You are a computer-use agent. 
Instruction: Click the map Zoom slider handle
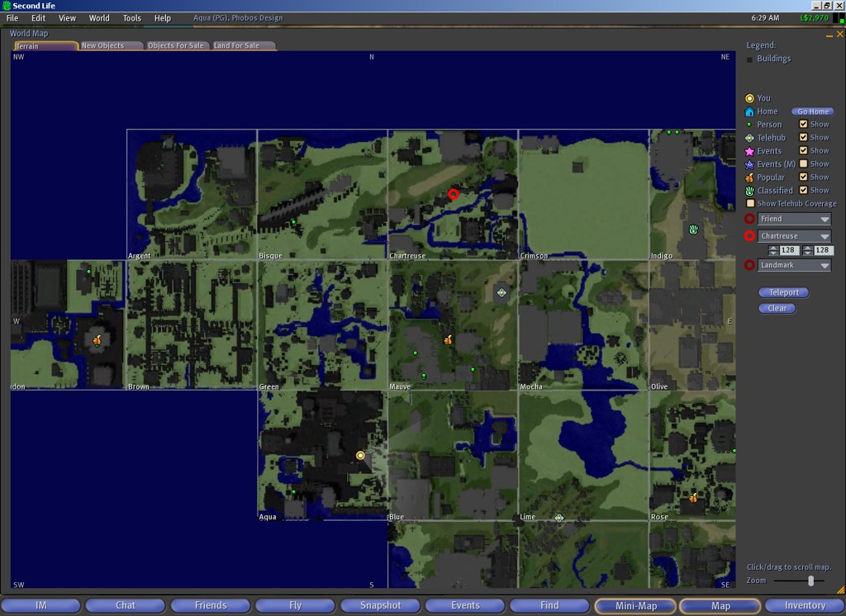coord(810,580)
